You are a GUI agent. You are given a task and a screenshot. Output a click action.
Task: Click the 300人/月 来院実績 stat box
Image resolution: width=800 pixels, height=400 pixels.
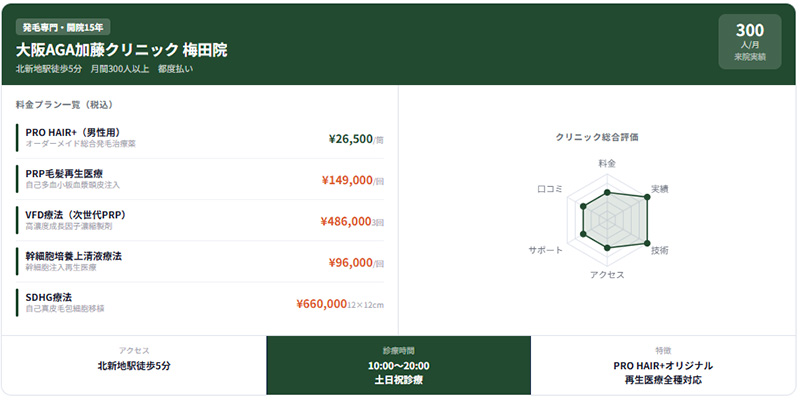[x=749, y=42]
